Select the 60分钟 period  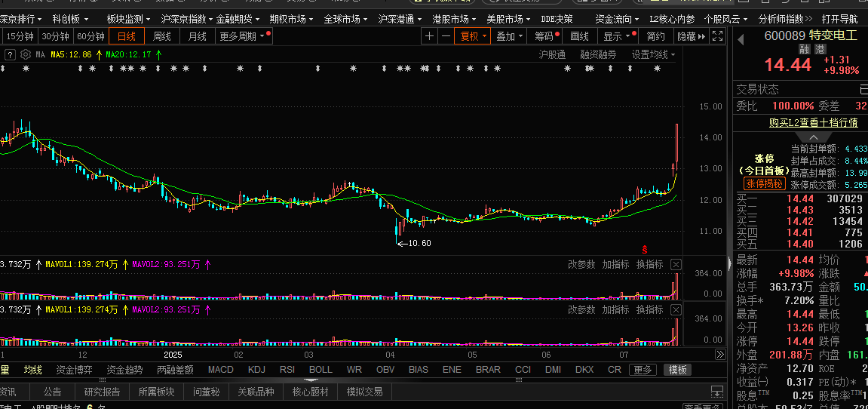point(90,36)
